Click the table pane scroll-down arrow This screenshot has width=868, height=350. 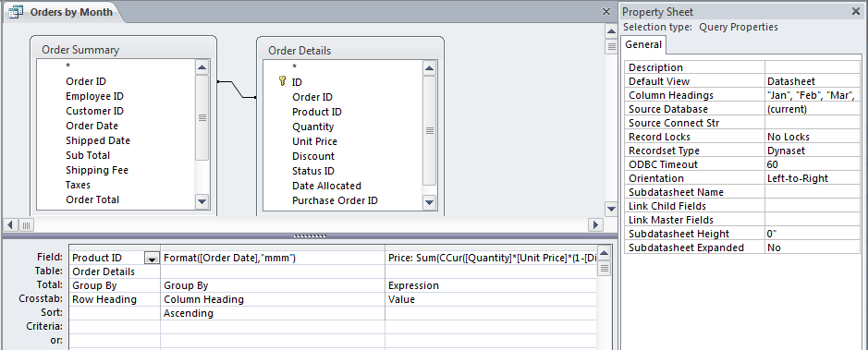coord(611,209)
